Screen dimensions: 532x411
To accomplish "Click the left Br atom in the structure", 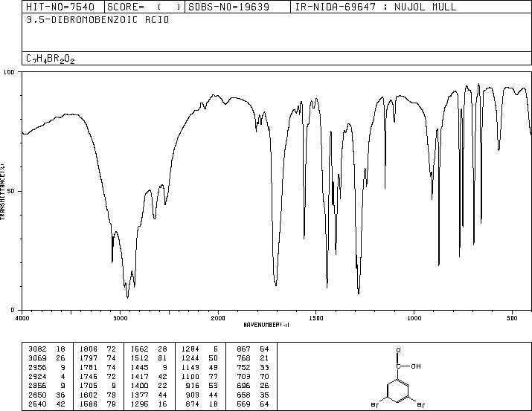I will (374, 404).
